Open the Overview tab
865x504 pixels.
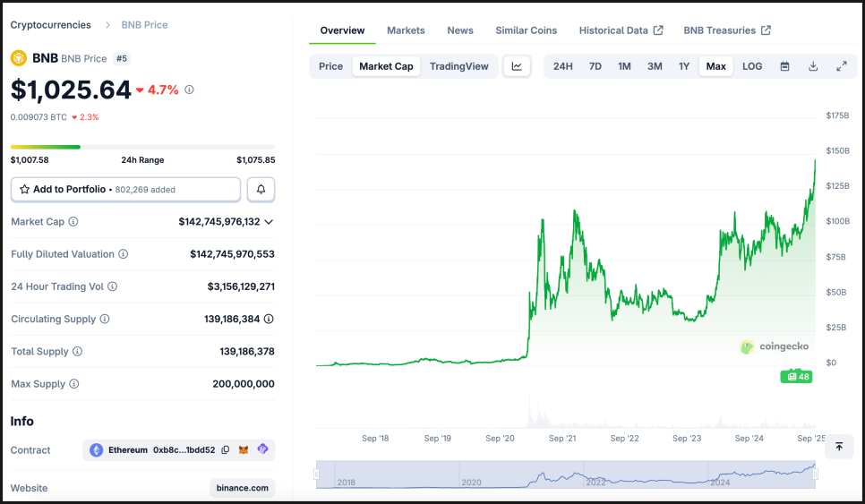[342, 30]
